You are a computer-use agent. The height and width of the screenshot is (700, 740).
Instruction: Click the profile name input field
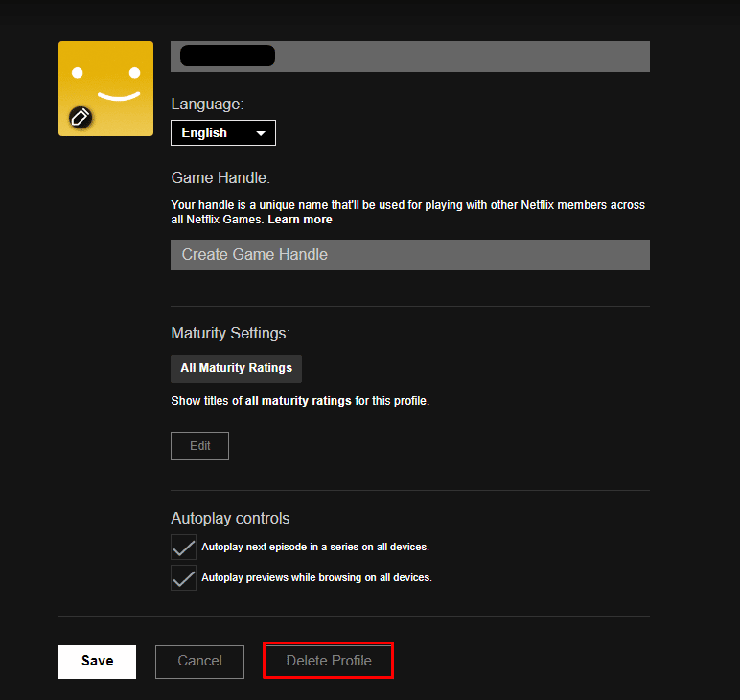click(x=410, y=57)
